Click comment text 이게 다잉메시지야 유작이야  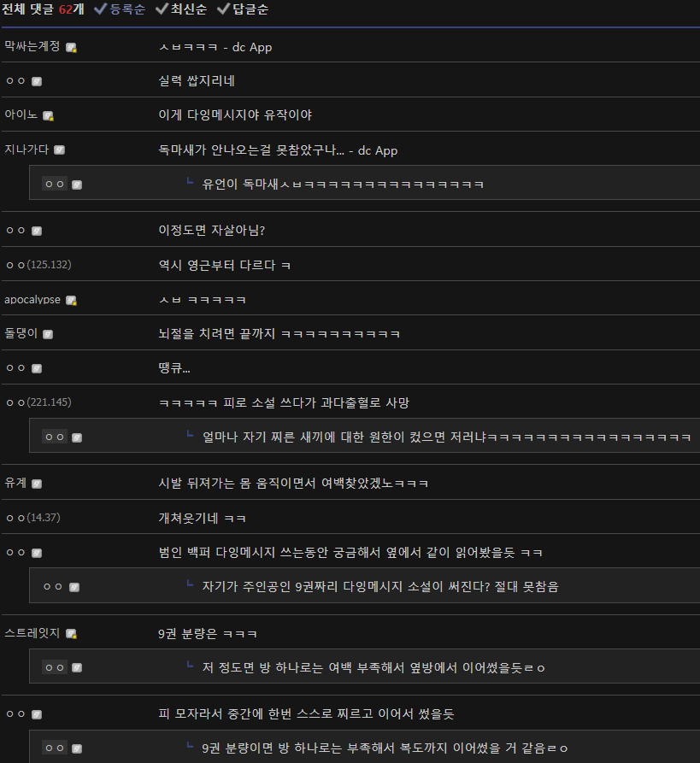pos(235,115)
